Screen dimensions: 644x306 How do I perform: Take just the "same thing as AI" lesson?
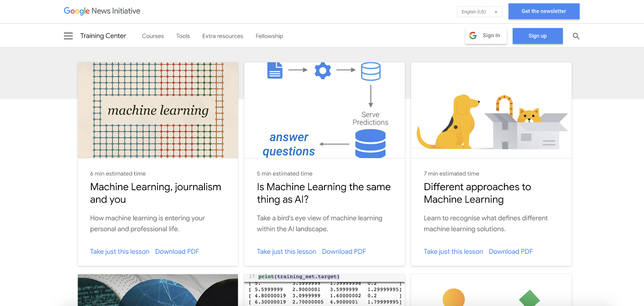(x=287, y=251)
